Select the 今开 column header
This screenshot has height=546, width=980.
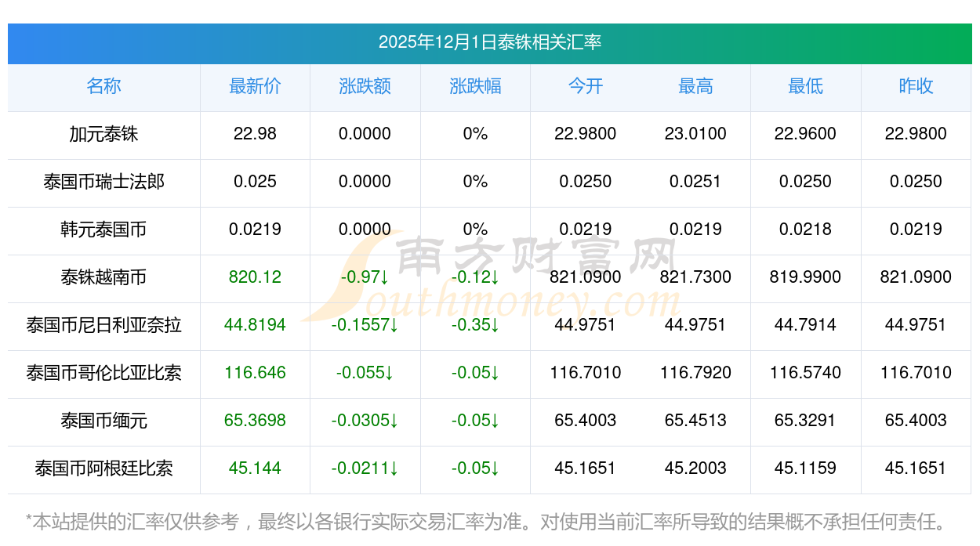coord(585,86)
